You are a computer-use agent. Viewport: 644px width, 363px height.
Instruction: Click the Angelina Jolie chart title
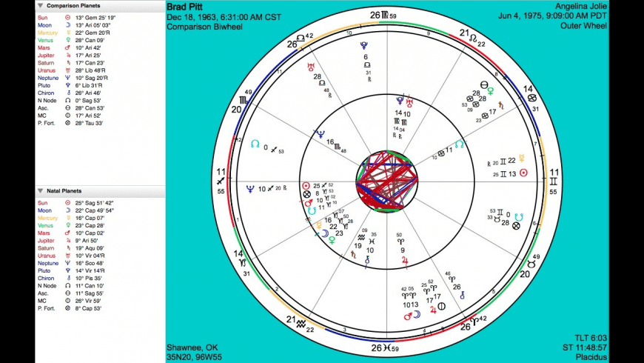click(x=581, y=6)
